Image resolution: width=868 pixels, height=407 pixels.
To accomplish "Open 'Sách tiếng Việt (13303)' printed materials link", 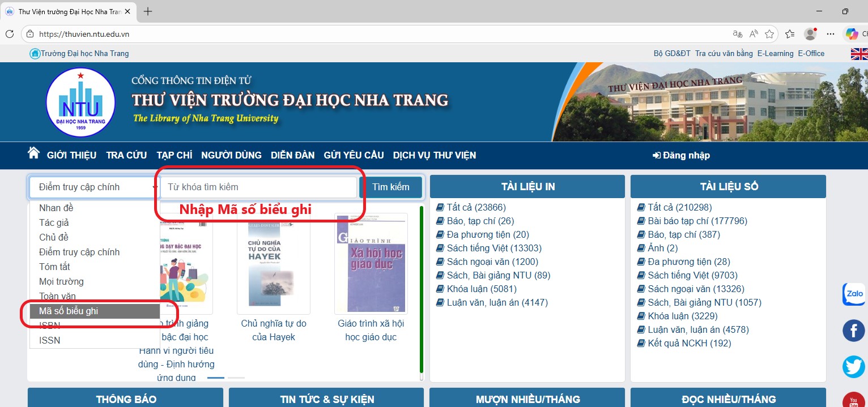I will 494,248.
